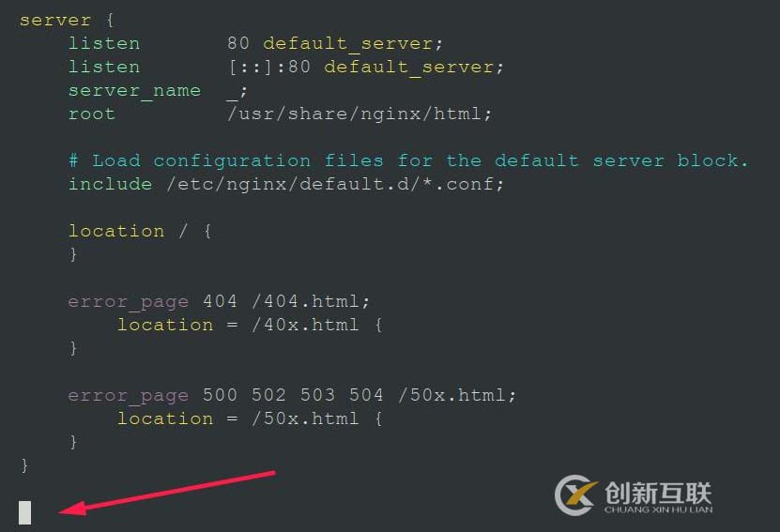
Task: Click the Chuang Xin Hu Lian logo icon
Action: (576, 494)
